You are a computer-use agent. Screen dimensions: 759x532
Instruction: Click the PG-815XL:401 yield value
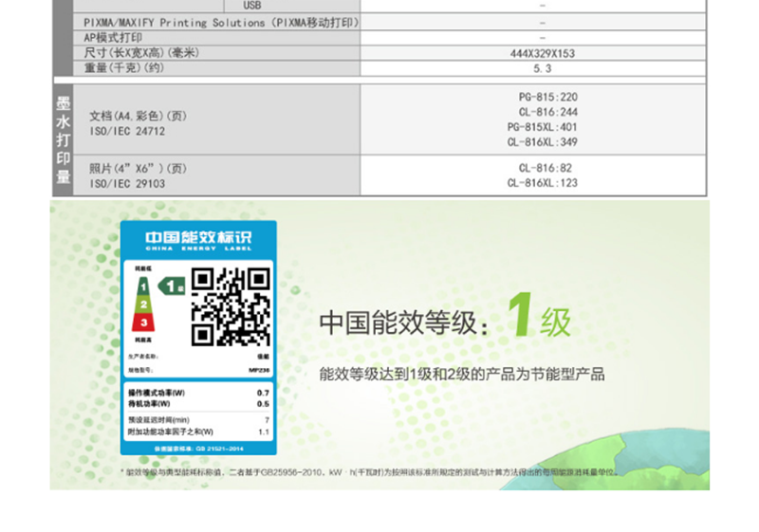(542, 127)
